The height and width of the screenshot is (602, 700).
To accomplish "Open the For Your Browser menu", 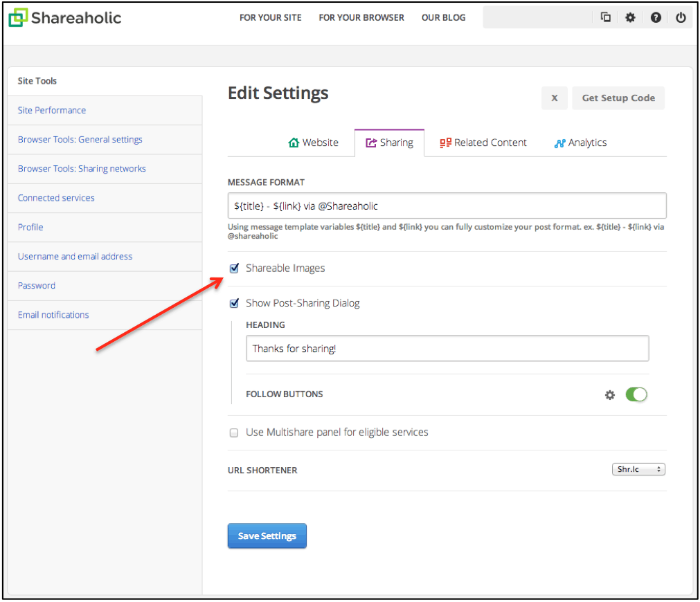I will pyautogui.click(x=361, y=17).
